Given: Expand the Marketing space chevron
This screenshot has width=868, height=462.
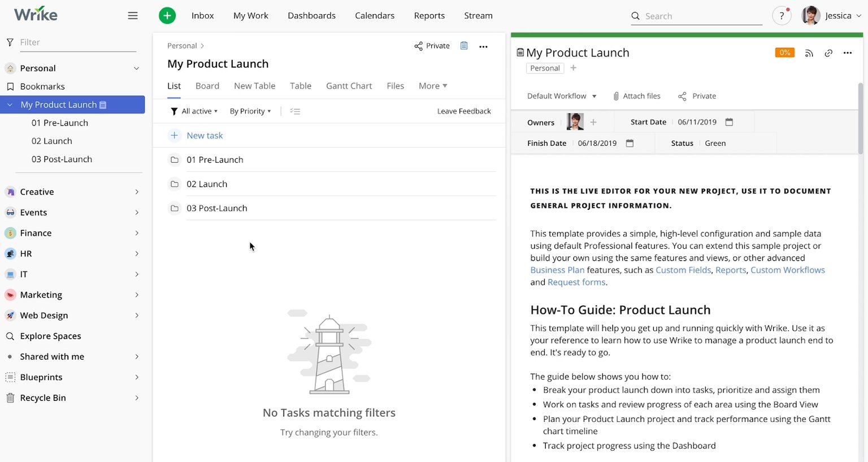Looking at the screenshot, I should tap(137, 295).
